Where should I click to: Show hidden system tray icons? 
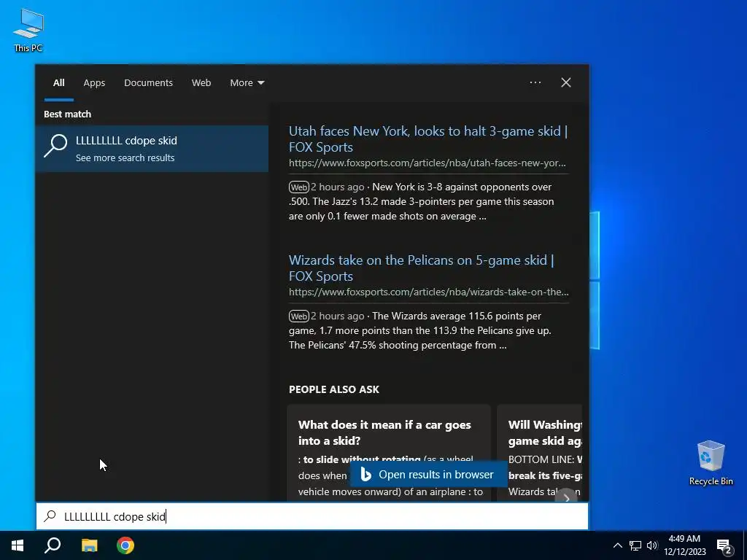pos(617,545)
